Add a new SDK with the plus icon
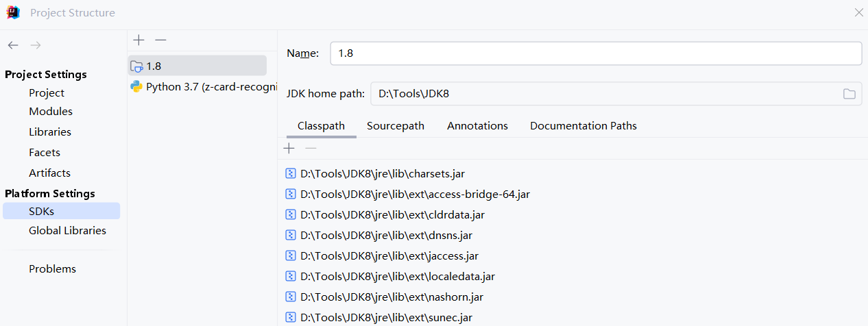This screenshot has width=868, height=326. pyautogui.click(x=138, y=40)
